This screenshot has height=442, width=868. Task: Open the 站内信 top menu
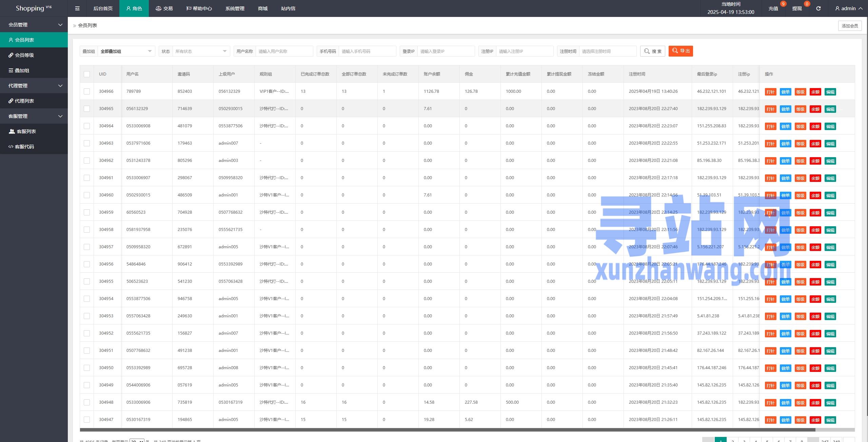point(288,8)
